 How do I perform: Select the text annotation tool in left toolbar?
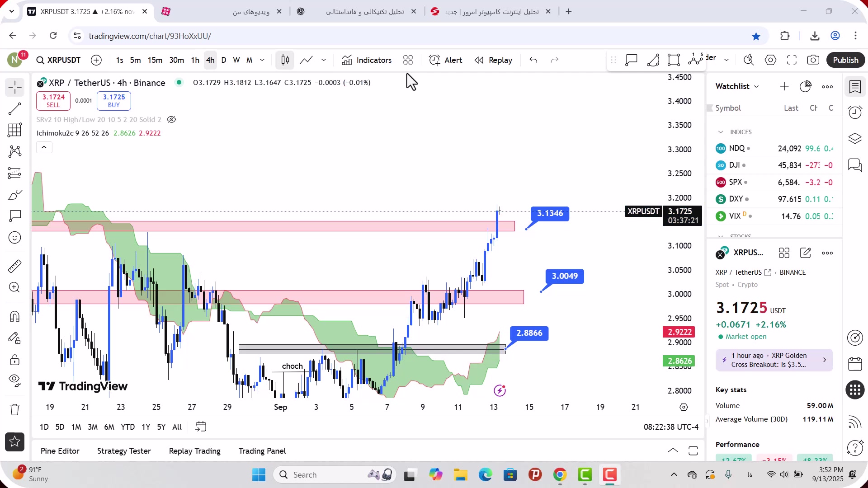(15, 216)
